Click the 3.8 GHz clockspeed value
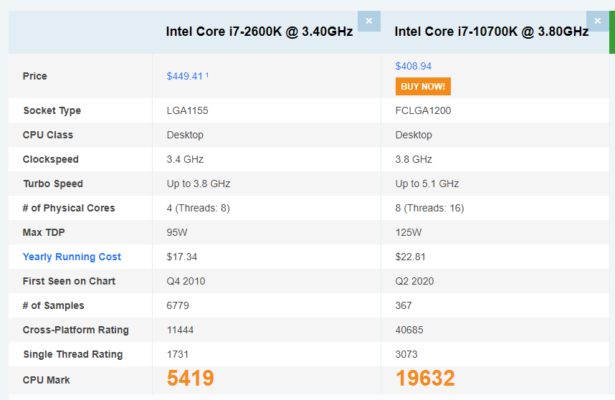 pyautogui.click(x=414, y=159)
